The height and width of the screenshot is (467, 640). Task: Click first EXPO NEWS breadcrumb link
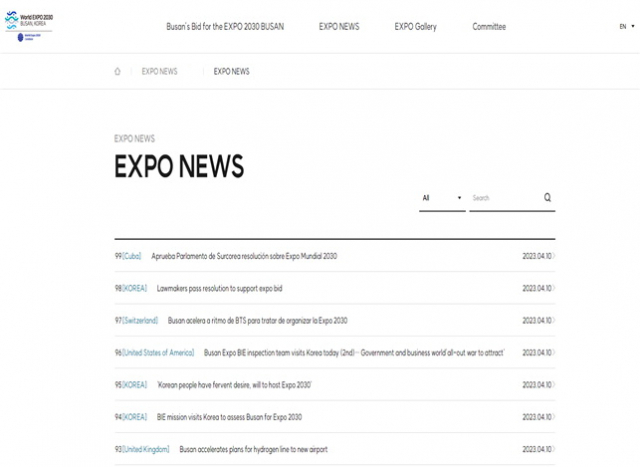coord(160,72)
